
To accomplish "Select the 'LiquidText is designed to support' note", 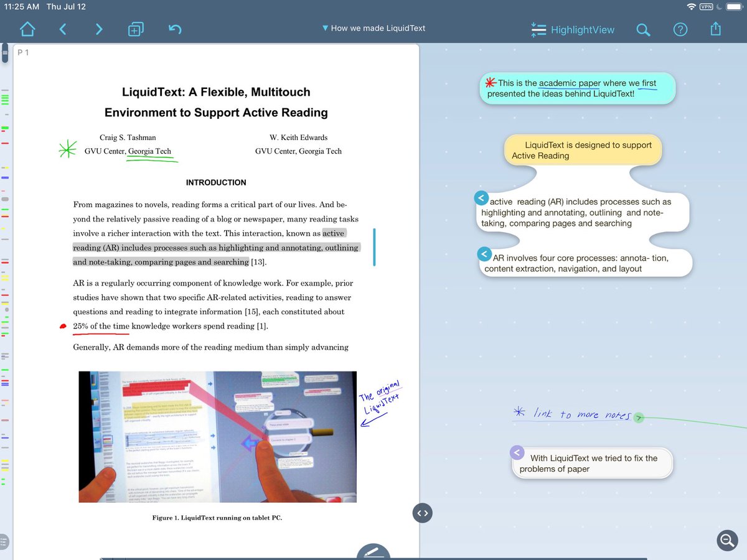I will pyautogui.click(x=583, y=150).
